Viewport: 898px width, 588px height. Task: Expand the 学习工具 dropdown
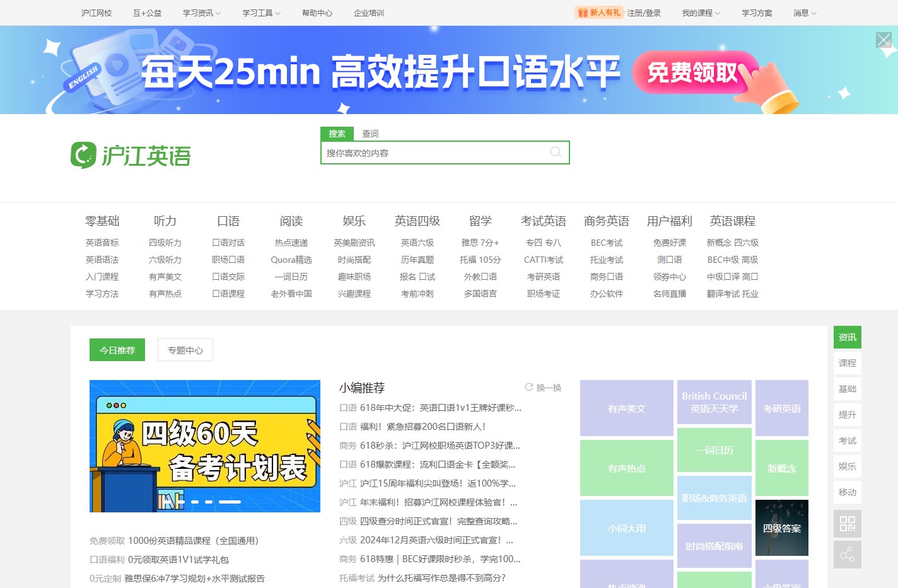pyautogui.click(x=262, y=13)
